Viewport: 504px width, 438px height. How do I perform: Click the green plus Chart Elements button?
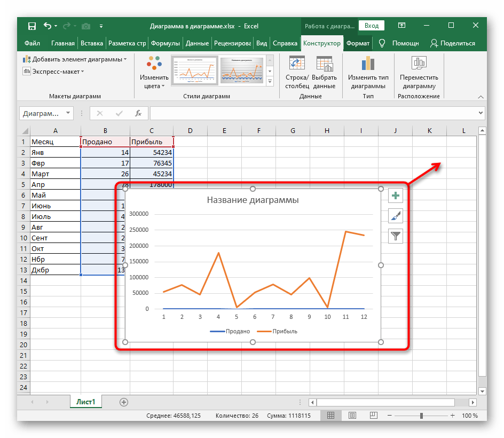click(x=396, y=196)
